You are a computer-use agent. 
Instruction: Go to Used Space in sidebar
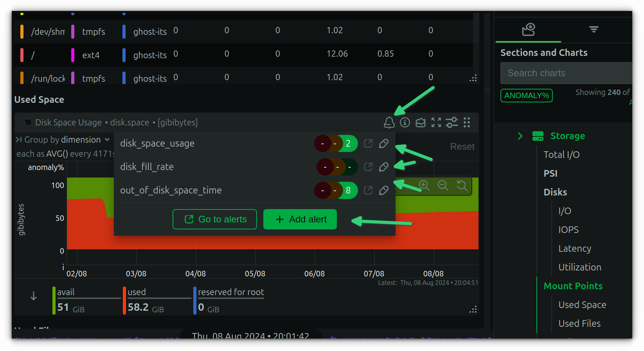(582, 305)
